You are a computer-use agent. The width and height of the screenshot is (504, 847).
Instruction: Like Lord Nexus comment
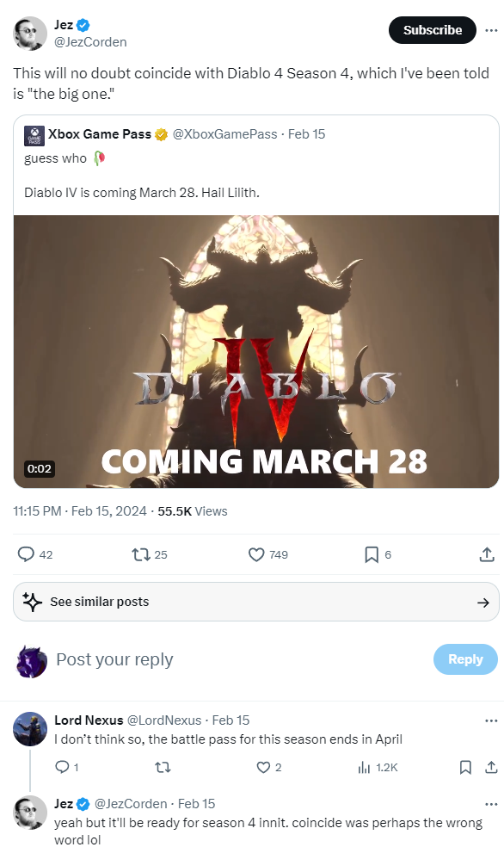tap(263, 767)
